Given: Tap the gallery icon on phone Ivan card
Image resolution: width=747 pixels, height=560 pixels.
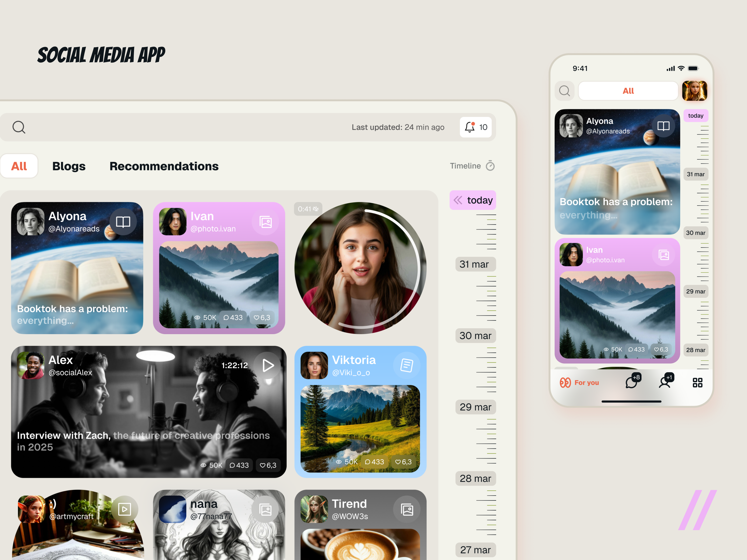Looking at the screenshot, I should 664,255.
